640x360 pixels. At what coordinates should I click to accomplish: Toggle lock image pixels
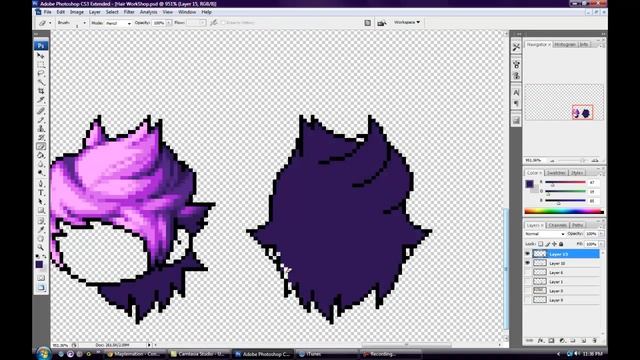coord(547,244)
